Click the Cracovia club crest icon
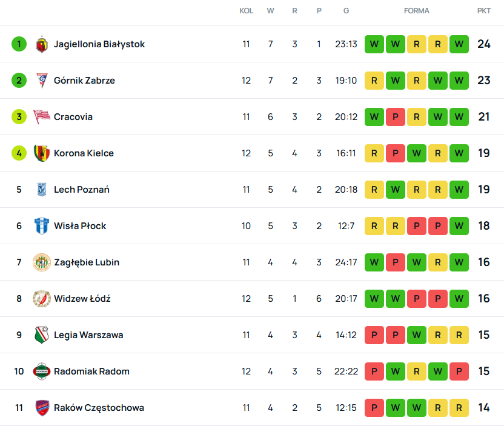 click(x=41, y=117)
